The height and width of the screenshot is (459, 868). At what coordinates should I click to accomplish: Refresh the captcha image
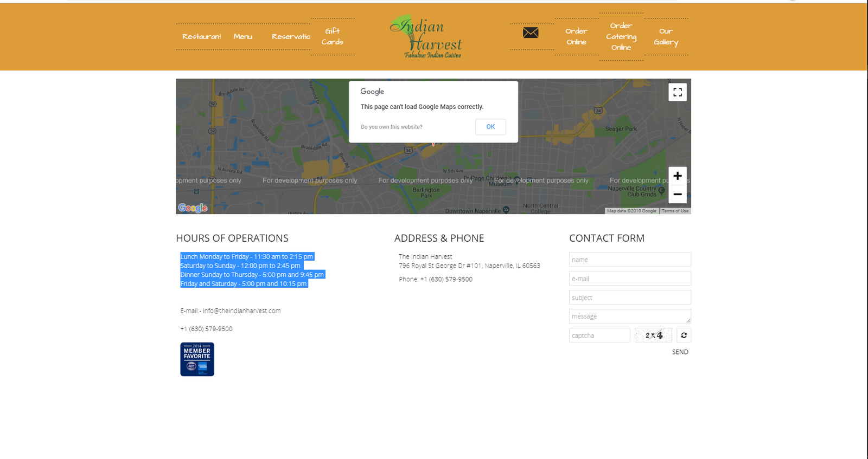pyautogui.click(x=684, y=335)
